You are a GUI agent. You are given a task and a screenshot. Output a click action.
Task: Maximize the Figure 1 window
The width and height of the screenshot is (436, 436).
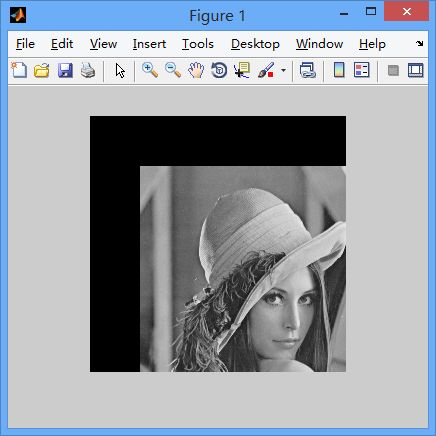tap(371, 12)
